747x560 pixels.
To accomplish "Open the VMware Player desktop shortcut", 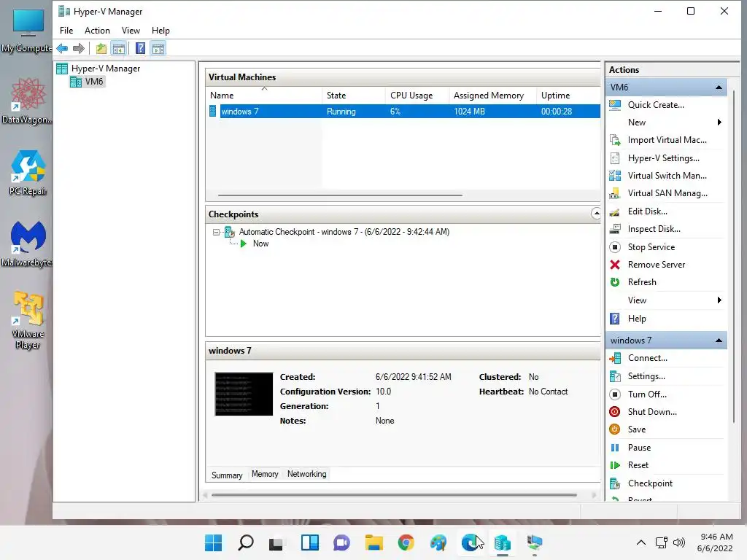I will 28,321.
